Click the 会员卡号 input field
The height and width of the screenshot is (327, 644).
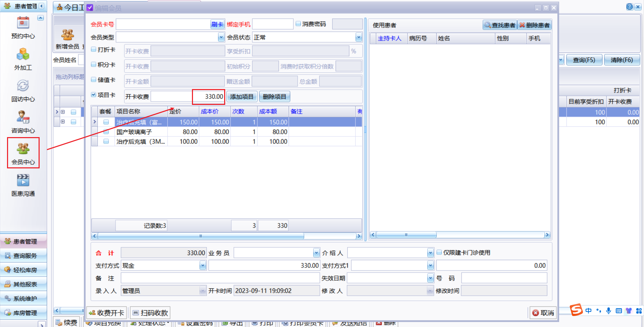[x=163, y=24]
